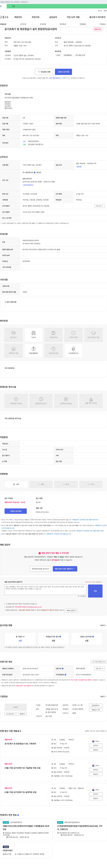Click info icon beside 취업알선기관 알선
This screenshot has width=107, height=868.
pyautogui.click(x=60, y=636)
